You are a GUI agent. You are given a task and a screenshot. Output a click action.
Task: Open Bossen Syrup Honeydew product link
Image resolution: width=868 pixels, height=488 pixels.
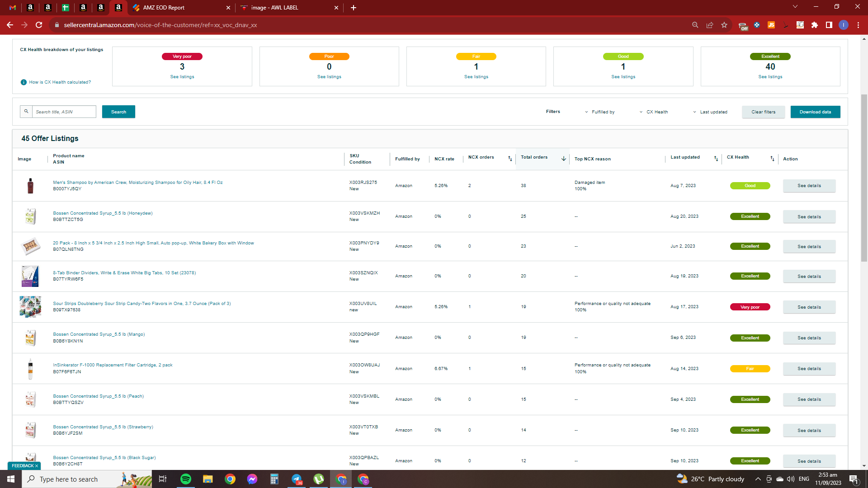[103, 213]
